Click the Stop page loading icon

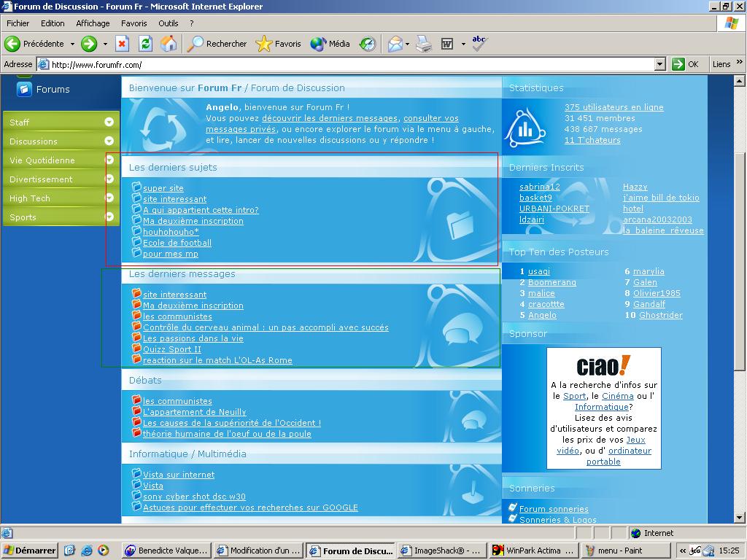tap(123, 44)
